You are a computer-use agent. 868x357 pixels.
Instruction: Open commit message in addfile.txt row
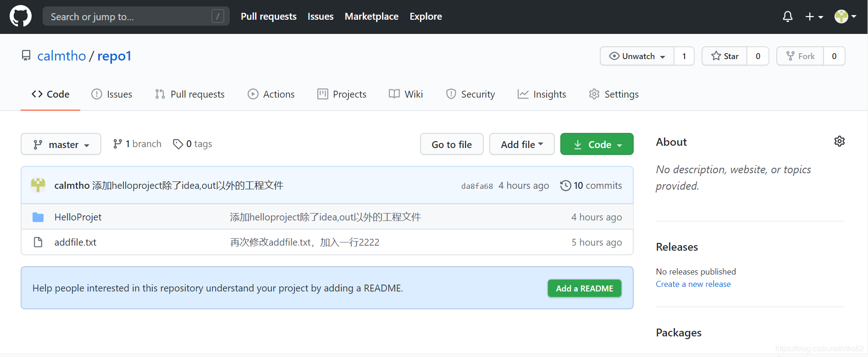point(304,242)
